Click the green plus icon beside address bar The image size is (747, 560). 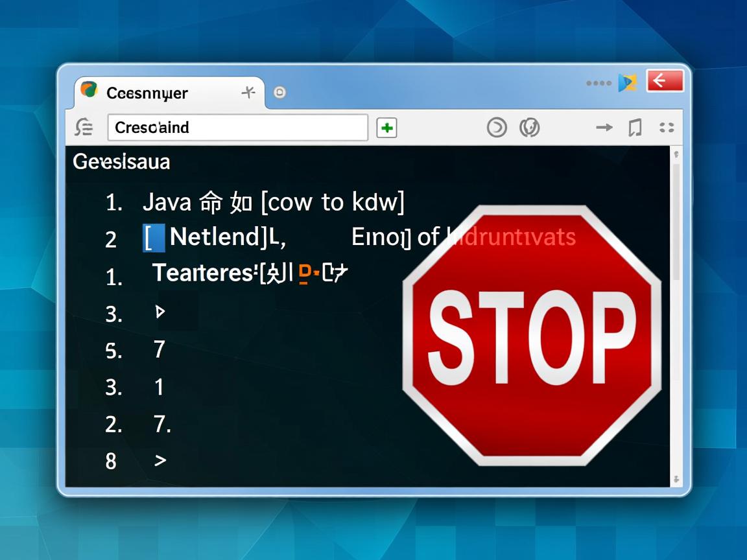coord(386,128)
